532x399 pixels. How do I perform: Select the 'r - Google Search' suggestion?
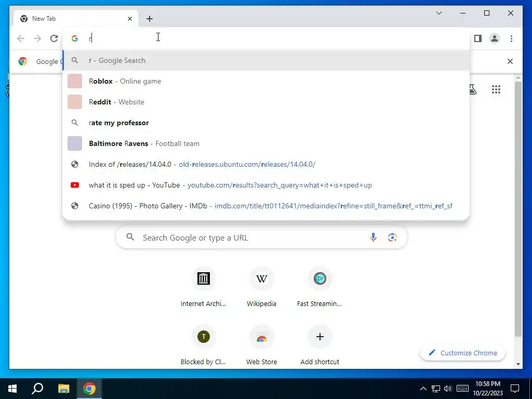coord(266,60)
